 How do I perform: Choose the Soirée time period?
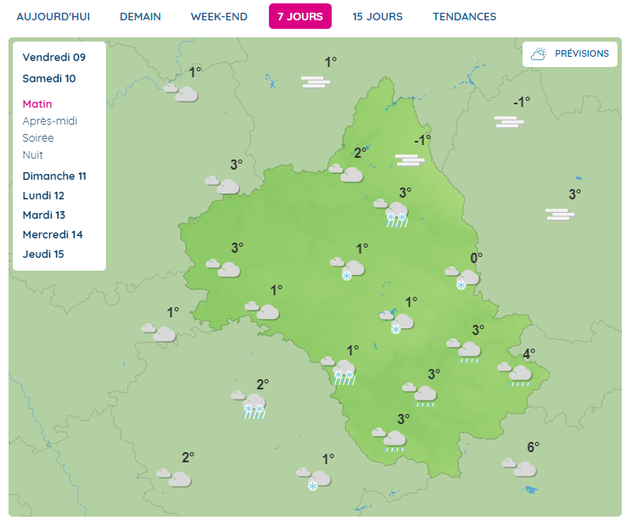(38, 138)
